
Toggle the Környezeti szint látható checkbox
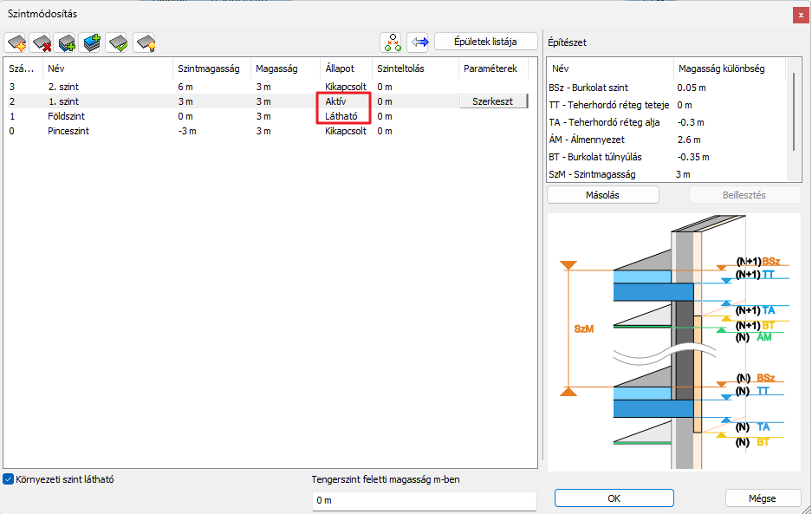coord(9,478)
